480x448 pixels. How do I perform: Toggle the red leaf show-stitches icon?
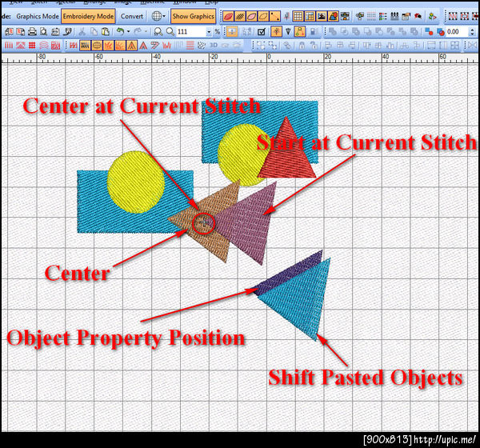(228, 16)
